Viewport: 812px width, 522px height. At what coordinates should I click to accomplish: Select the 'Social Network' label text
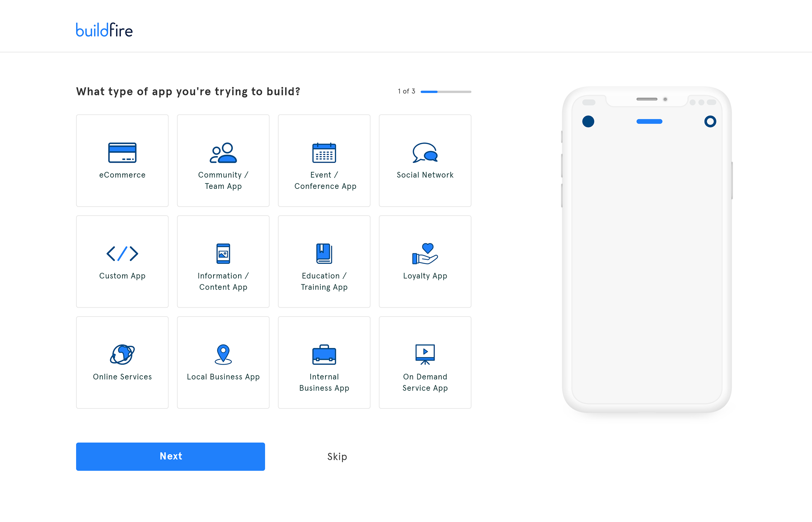pyautogui.click(x=425, y=175)
